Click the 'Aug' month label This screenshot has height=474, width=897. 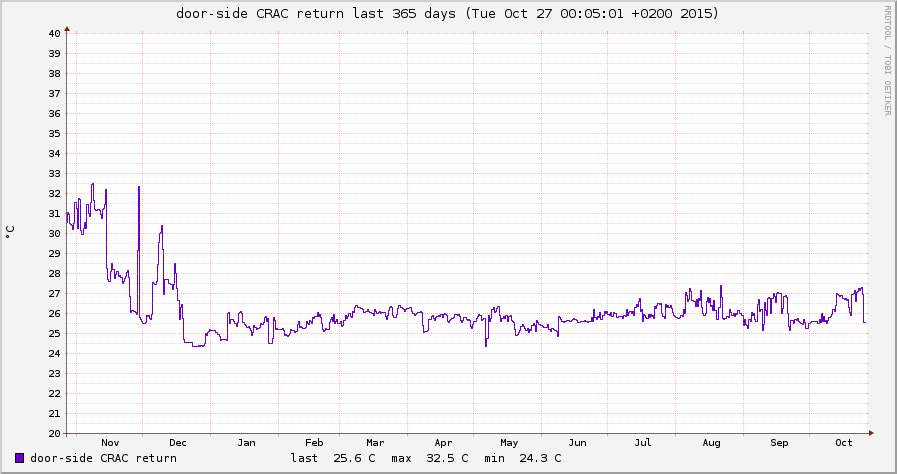click(711, 443)
